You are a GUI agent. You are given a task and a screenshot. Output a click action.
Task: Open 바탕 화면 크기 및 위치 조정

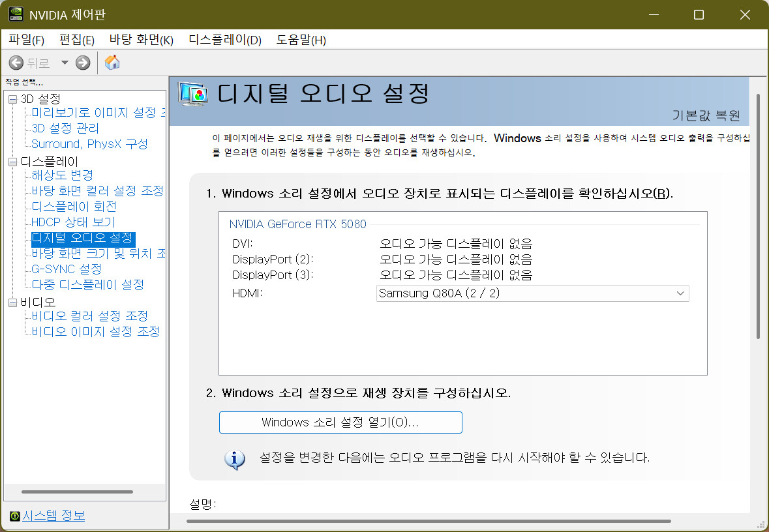point(98,254)
